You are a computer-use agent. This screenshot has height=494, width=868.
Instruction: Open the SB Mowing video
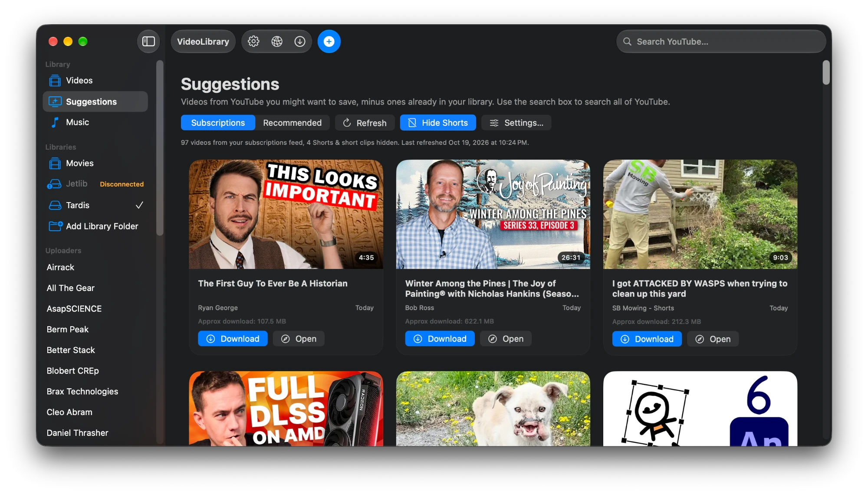(713, 339)
